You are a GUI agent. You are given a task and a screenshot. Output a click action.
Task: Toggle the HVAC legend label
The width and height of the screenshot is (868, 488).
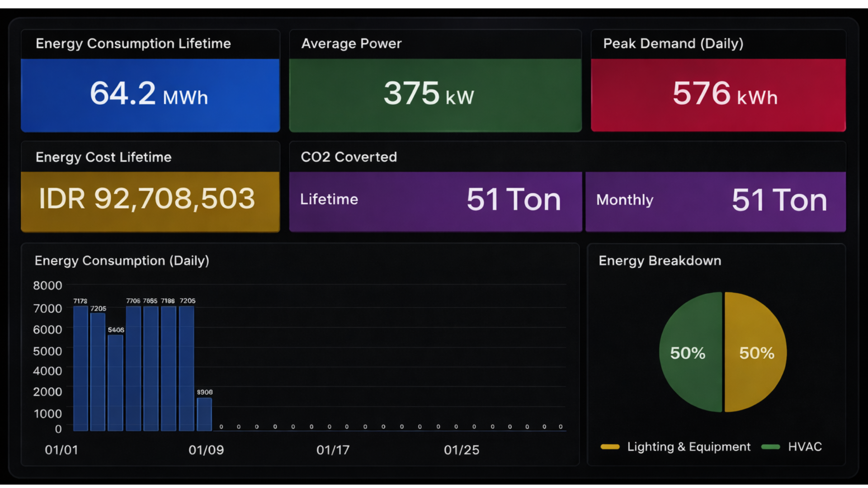[805, 446]
